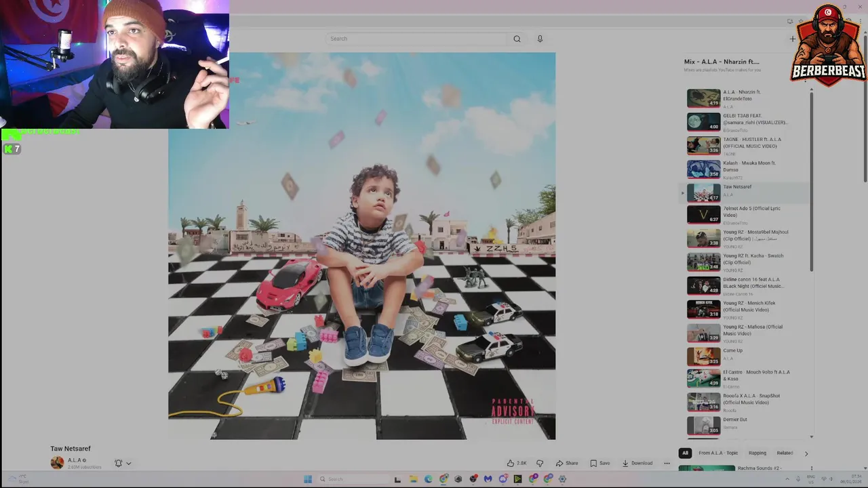Open options for Rachma Sounds #2 video
The height and width of the screenshot is (488, 868).
pyautogui.click(x=811, y=468)
